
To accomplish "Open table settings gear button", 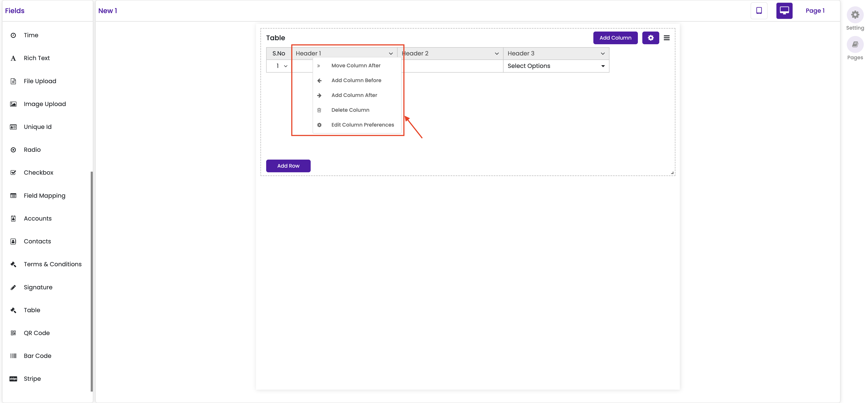I will click(x=650, y=38).
